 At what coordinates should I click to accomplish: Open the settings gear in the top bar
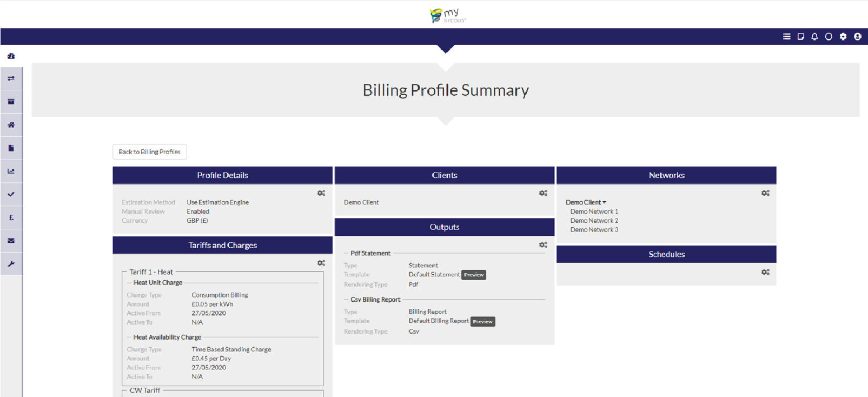(x=843, y=37)
